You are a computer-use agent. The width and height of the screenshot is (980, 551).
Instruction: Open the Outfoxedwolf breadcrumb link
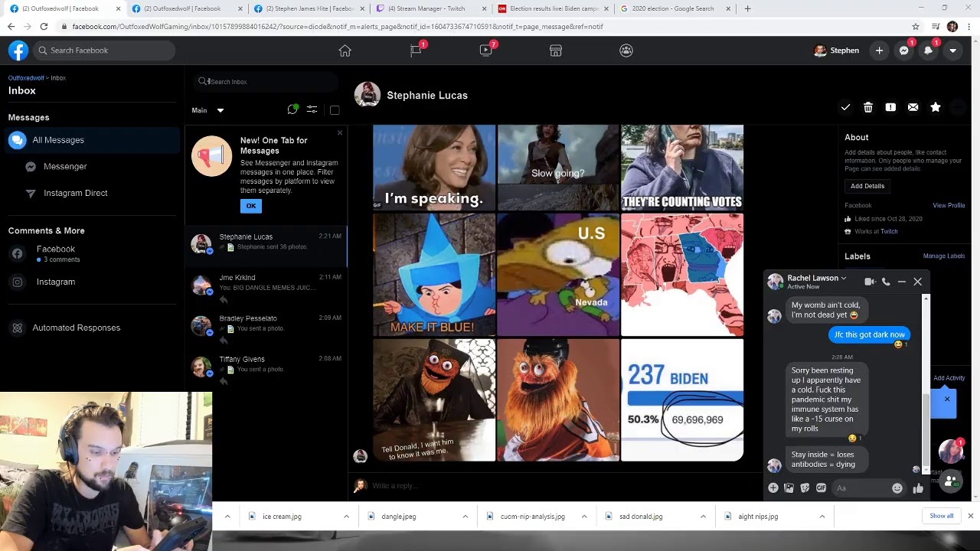(26, 78)
